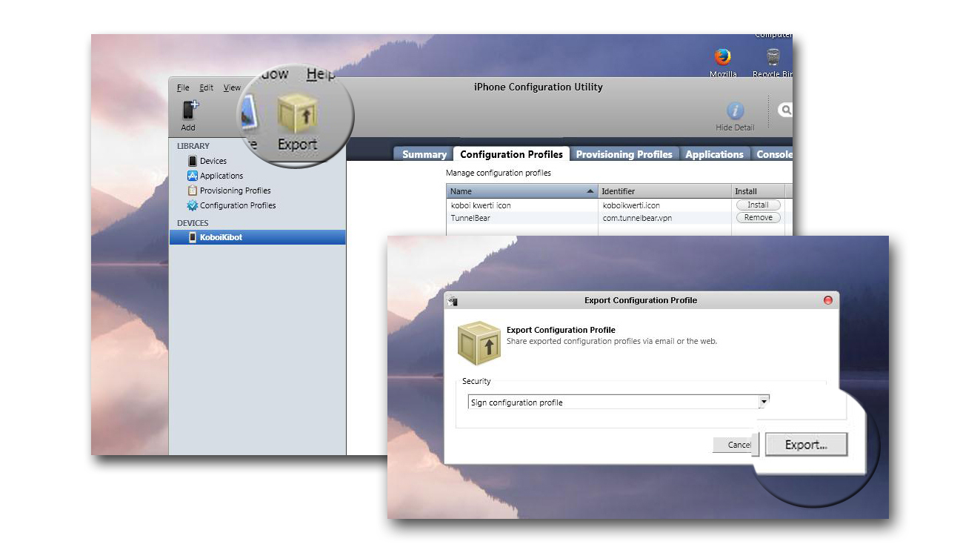980x550 pixels.
Task: Switch to the Provisioning Profiles tab
Action: click(x=624, y=154)
